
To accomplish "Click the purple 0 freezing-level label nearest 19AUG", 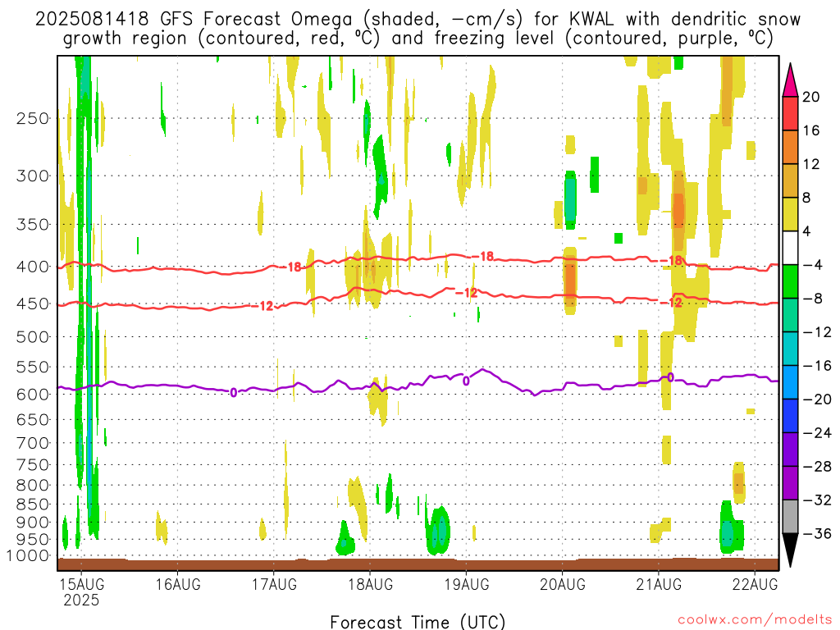I will tap(466, 381).
